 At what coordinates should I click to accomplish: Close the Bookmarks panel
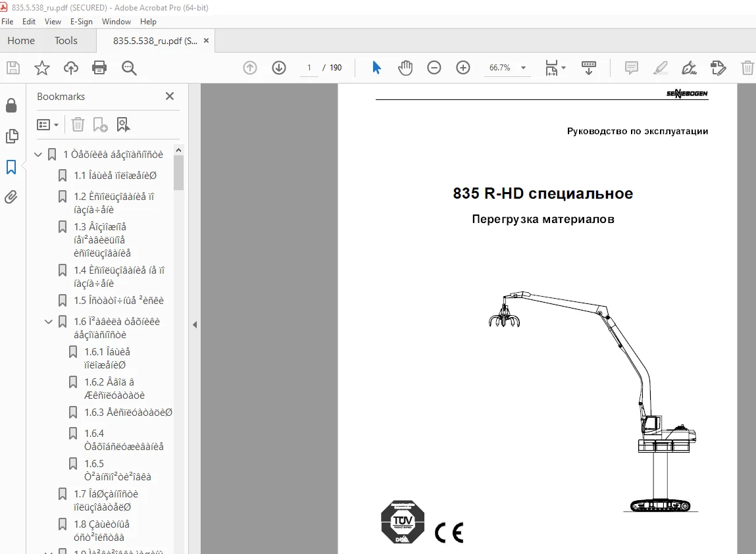point(170,97)
